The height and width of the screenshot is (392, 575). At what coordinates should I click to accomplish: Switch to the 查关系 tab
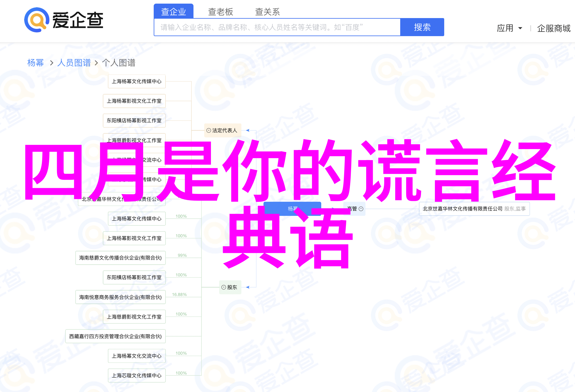tap(268, 12)
